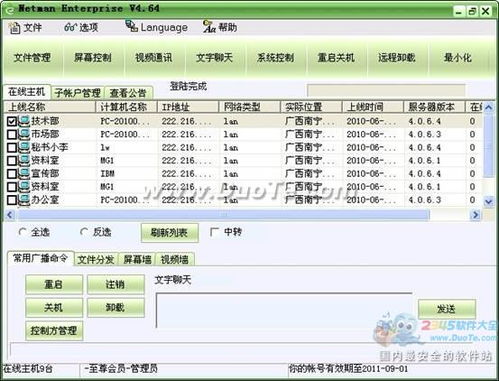Image resolution: width=499 pixels, height=381 pixels.
Task: Click the 服务器版本 column header
Action: [434, 107]
